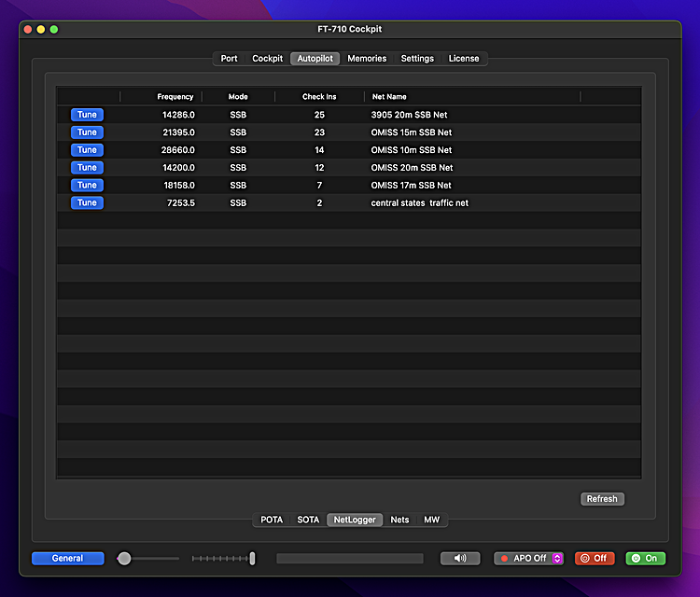700x597 pixels.
Task: Switch to the POTA sub-tab
Action: (272, 520)
